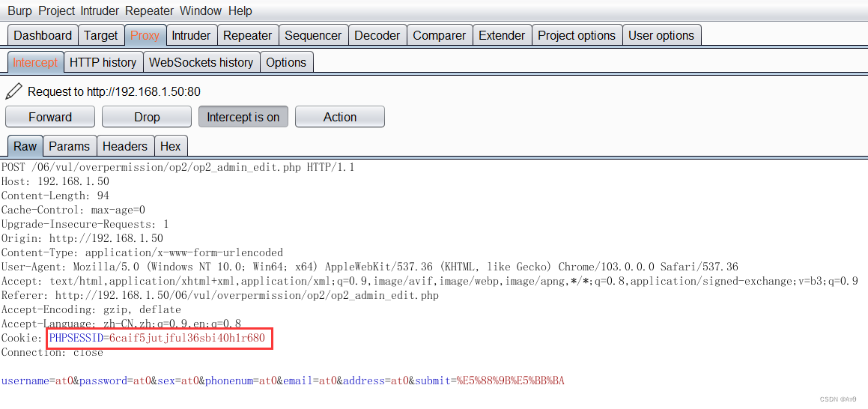Open the Decoder tab

click(377, 35)
